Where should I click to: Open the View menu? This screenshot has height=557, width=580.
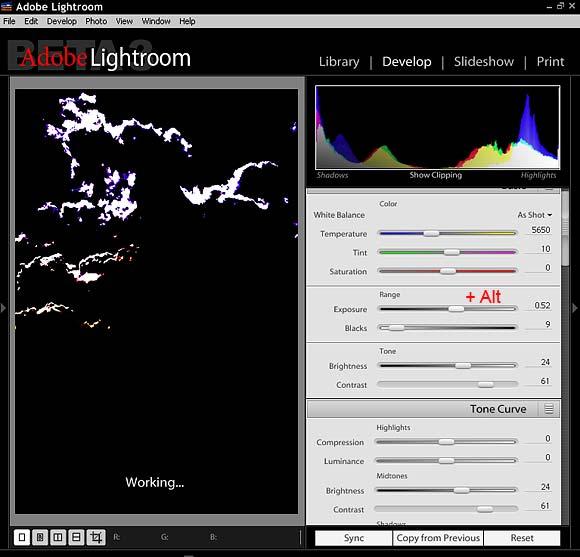pos(124,21)
